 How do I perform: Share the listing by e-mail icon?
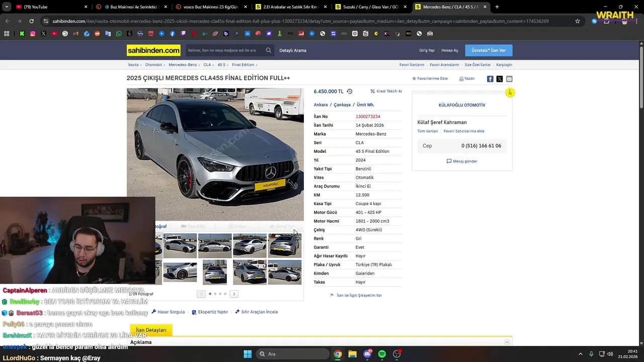[x=509, y=79]
